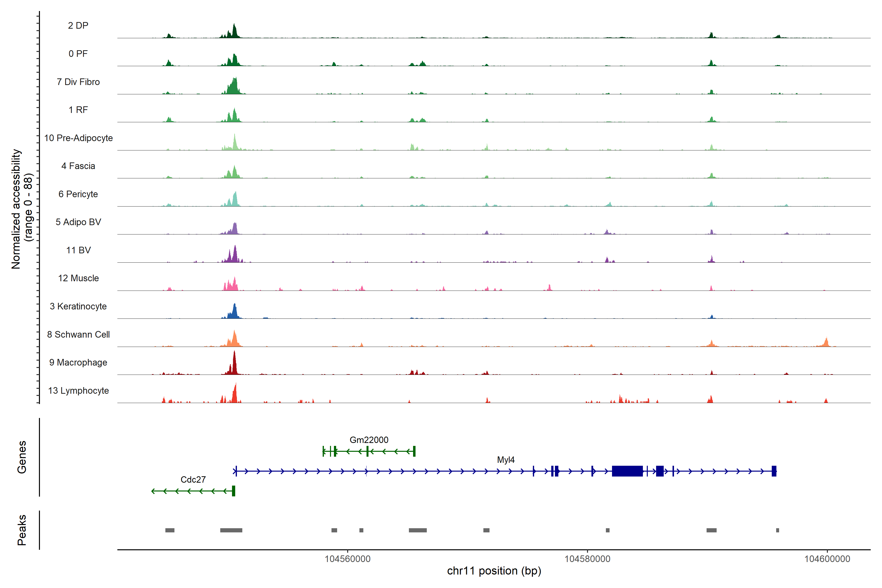Screen dimensions: 882x588
Task: Click the 104600000 axis tick label
Action: coord(827,559)
